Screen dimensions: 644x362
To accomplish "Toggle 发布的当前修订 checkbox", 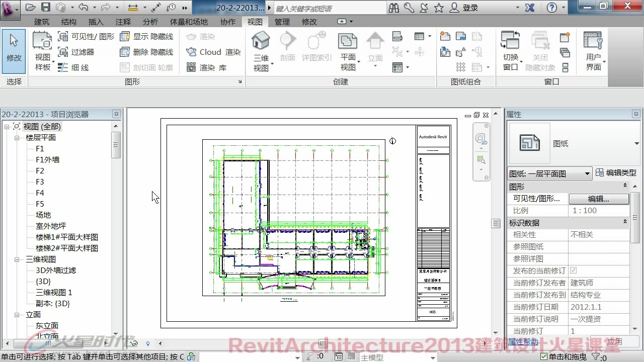I will pyautogui.click(x=573, y=270).
